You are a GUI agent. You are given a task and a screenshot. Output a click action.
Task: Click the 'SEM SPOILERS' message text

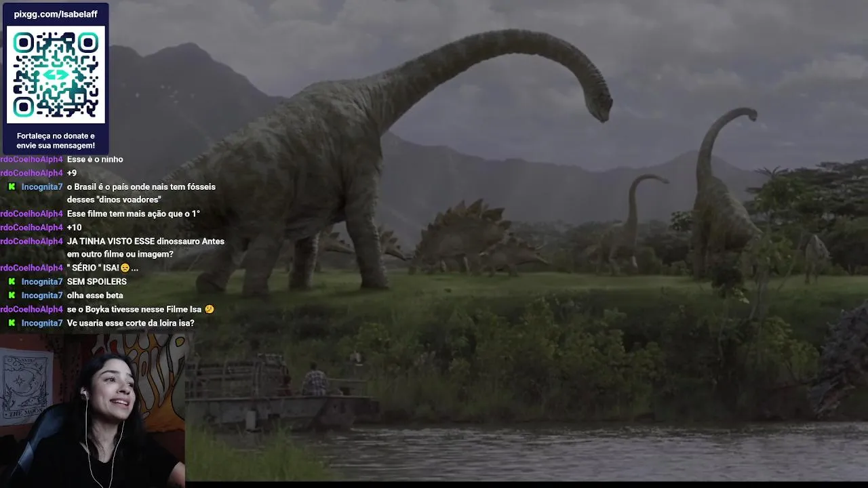pos(97,281)
